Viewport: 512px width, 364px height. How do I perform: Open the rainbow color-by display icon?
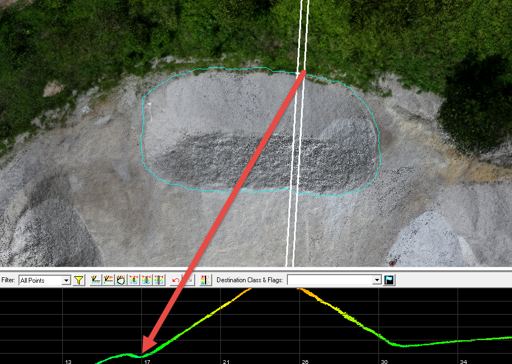(x=205, y=280)
